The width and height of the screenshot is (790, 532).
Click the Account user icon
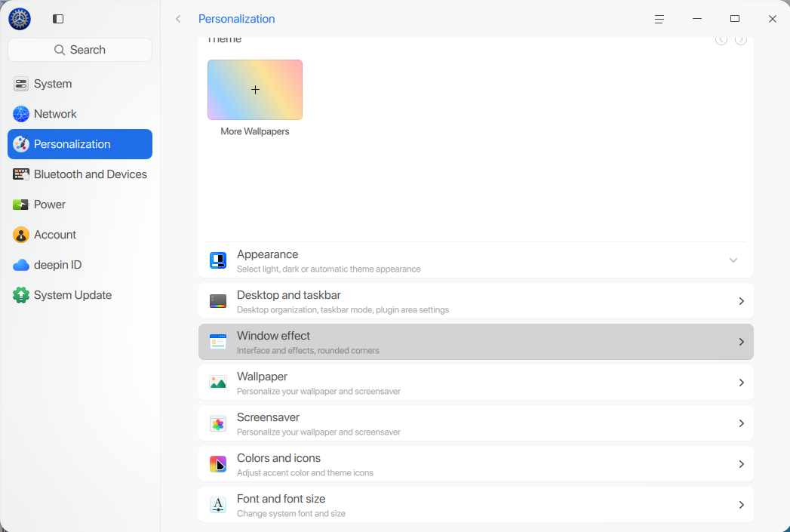coord(20,235)
